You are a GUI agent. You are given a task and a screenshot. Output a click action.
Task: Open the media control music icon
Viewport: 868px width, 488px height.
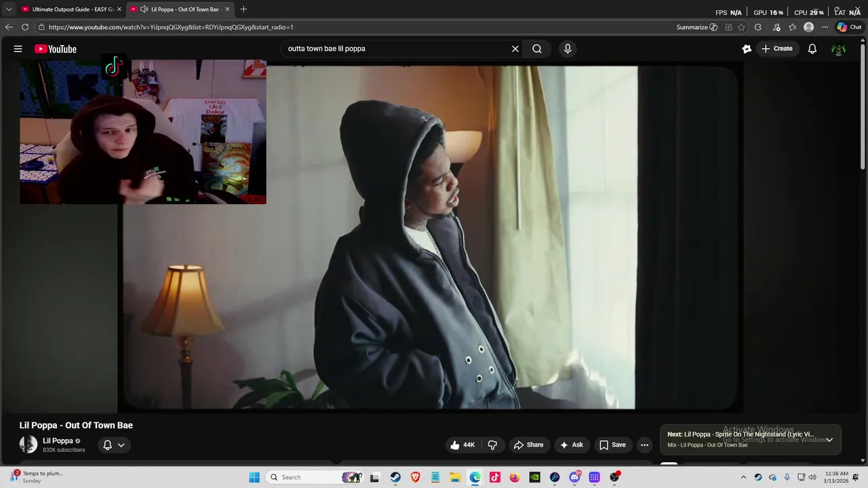(776, 27)
